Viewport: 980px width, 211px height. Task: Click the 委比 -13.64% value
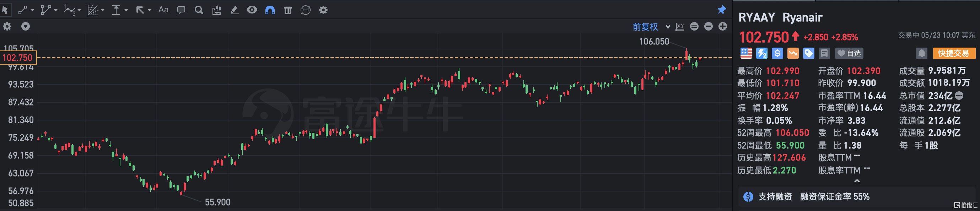(x=861, y=133)
